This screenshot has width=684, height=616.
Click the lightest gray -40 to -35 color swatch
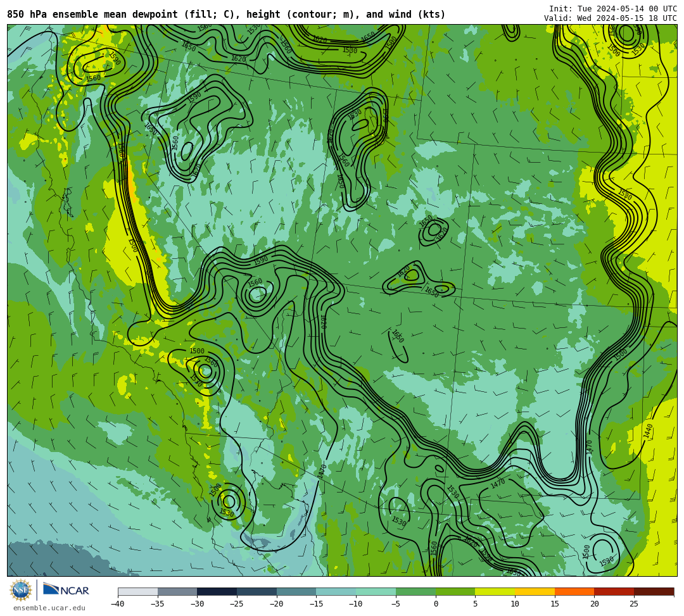point(138,591)
